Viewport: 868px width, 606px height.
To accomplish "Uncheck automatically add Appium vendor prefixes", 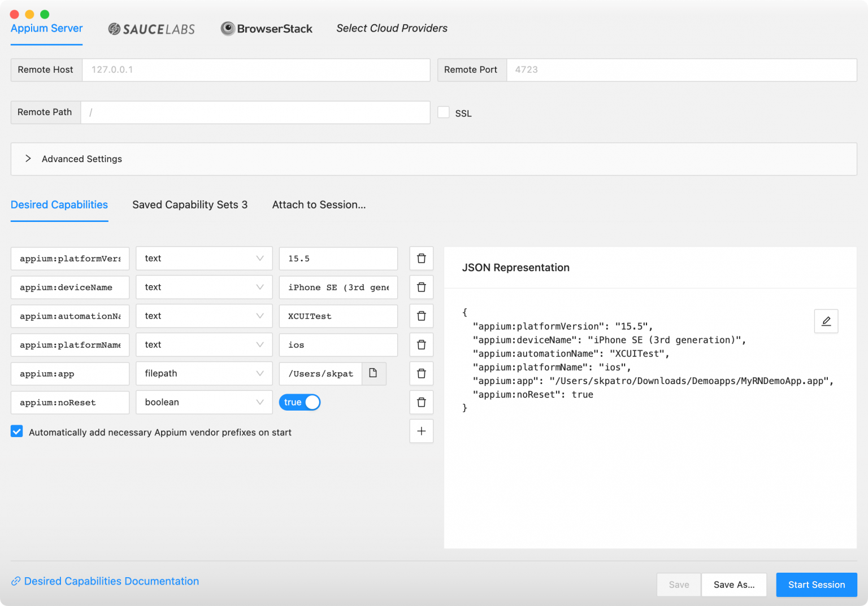I will pyautogui.click(x=17, y=432).
